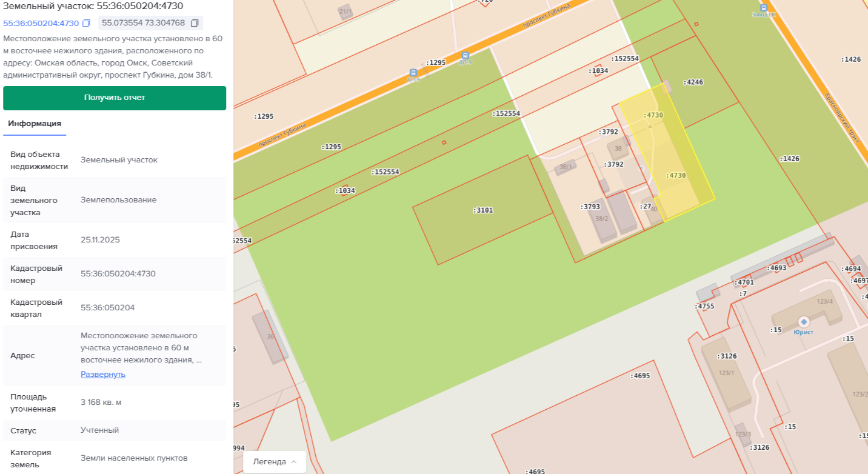Select the Кадастровый квартал value 55:36:050204
Image resolution: width=868 pixels, height=474 pixels.
point(108,307)
